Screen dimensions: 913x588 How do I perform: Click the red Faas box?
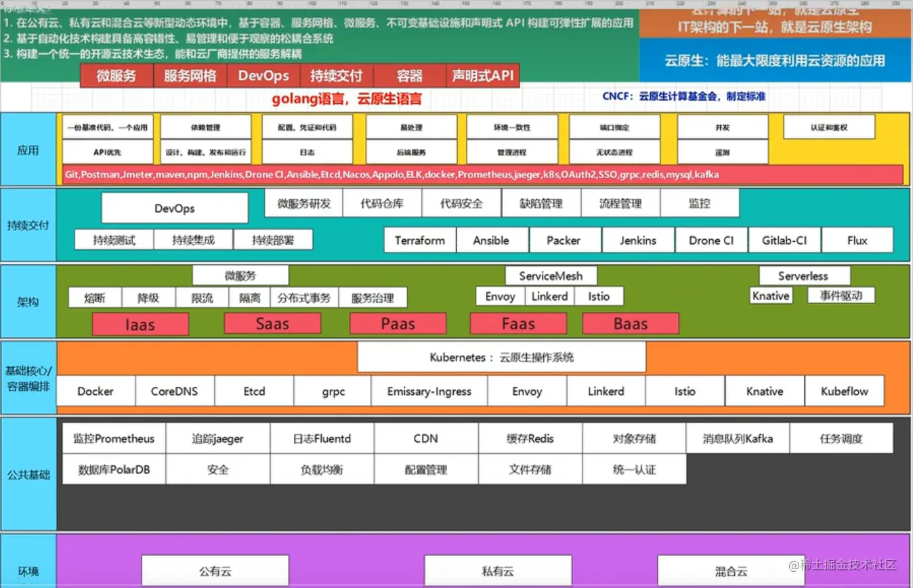pyautogui.click(x=519, y=324)
